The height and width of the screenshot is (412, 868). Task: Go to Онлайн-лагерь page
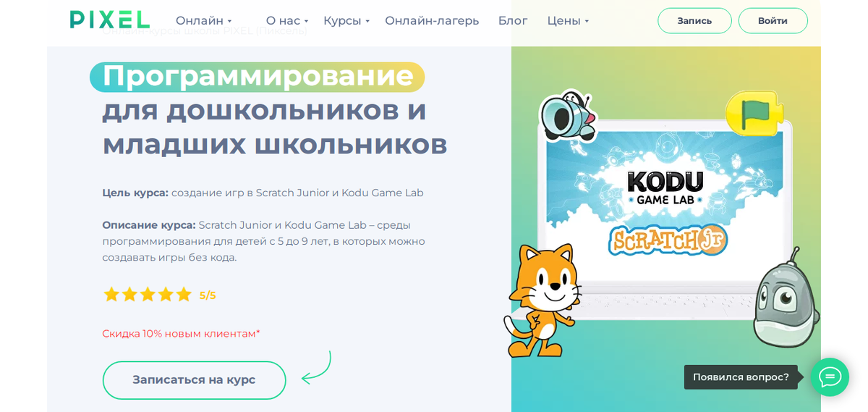[432, 21]
